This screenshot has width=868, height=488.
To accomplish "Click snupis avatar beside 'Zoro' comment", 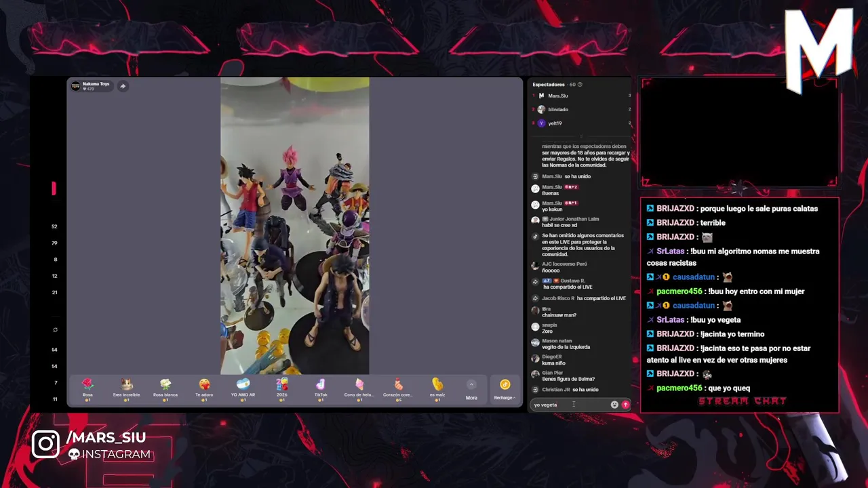I will pyautogui.click(x=535, y=327).
